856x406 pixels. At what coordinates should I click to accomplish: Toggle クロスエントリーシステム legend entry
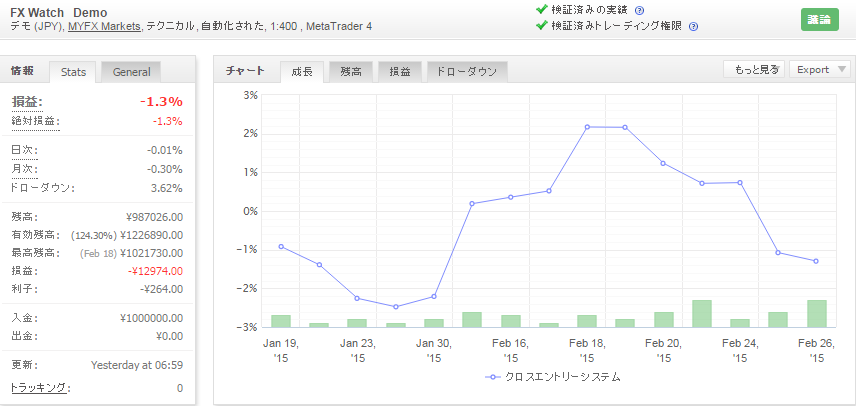pos(553,377)
